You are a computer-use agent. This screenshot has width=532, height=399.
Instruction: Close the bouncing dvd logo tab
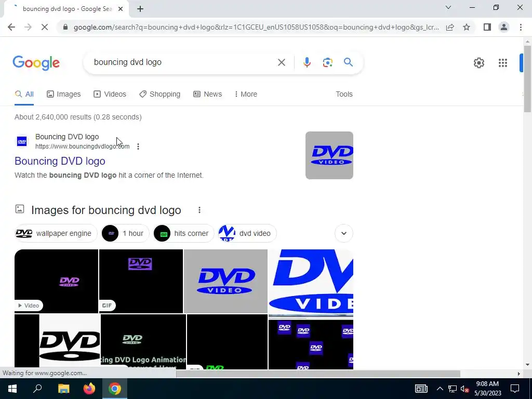(x=121, y=9)
